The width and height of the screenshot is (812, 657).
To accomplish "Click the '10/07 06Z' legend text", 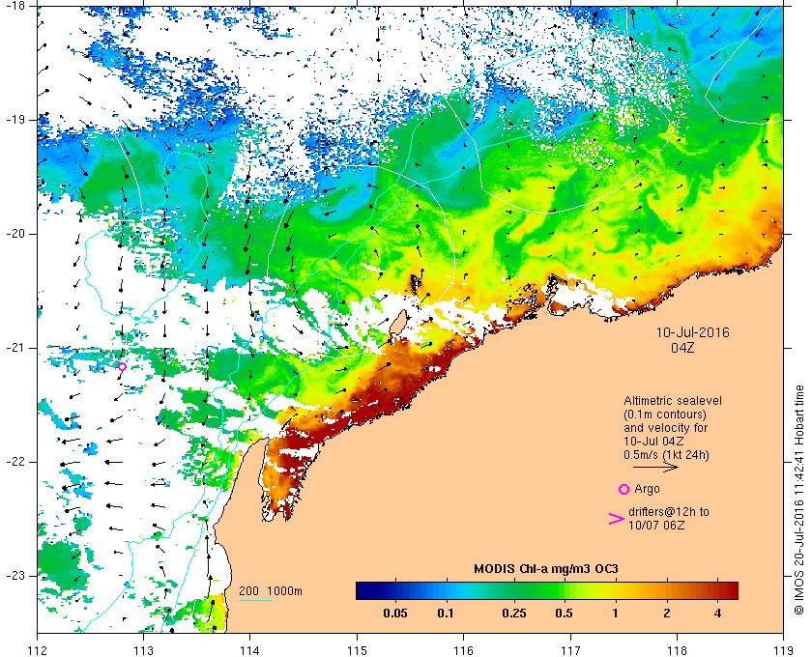I will click(656, 525).
